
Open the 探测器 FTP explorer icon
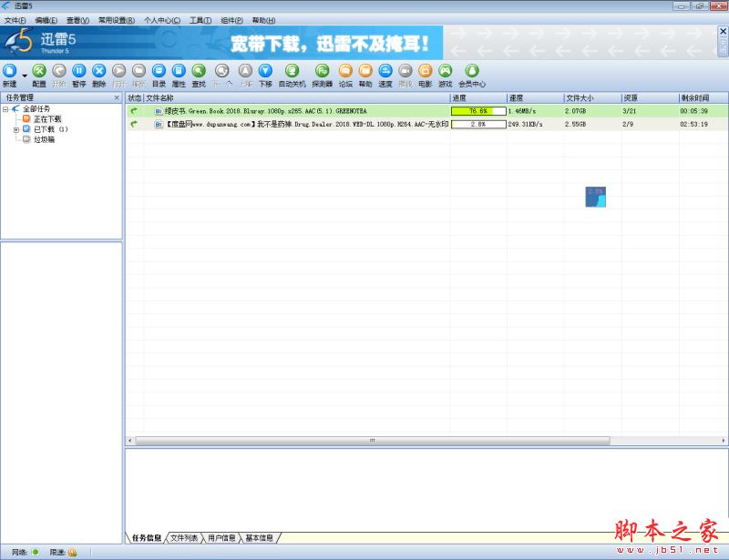coord(323,71)
